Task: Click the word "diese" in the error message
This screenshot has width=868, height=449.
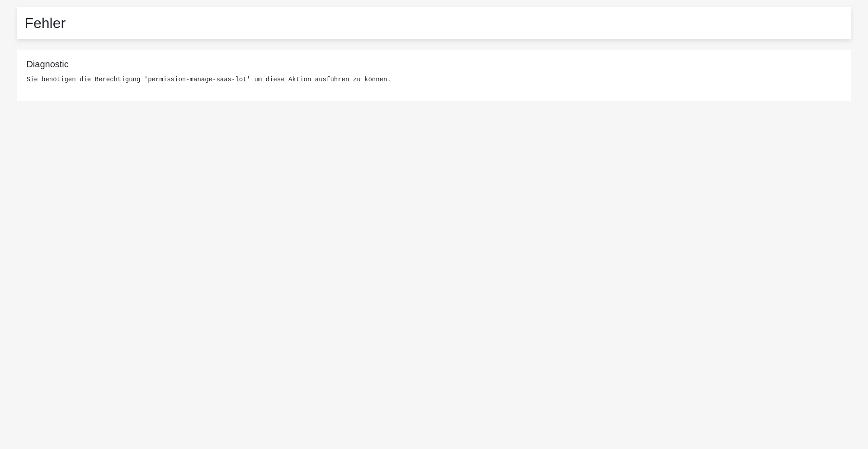Action: (275, 80)
